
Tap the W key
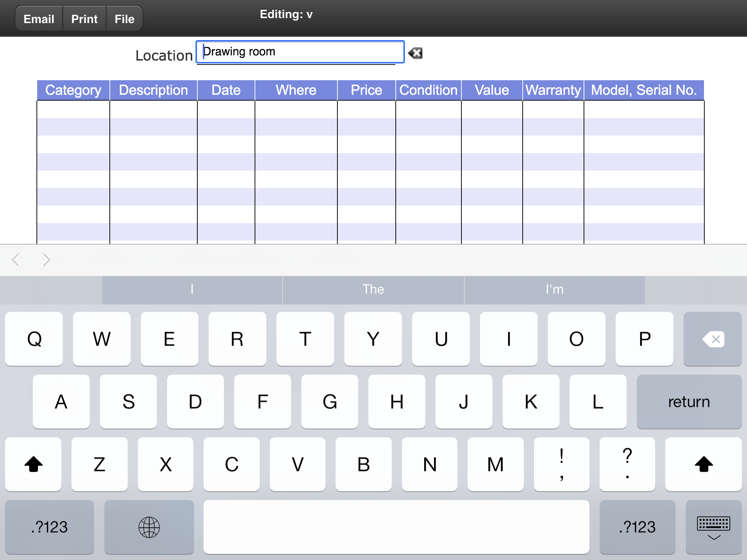pos(102,339)
